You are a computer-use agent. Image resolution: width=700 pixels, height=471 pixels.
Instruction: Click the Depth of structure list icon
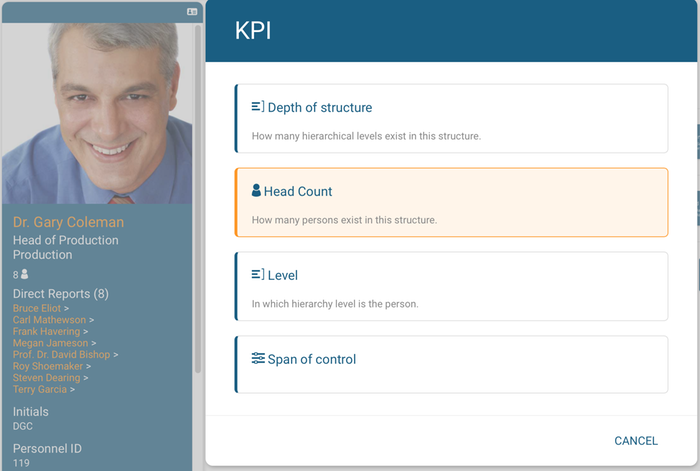(x=258, y=107)
